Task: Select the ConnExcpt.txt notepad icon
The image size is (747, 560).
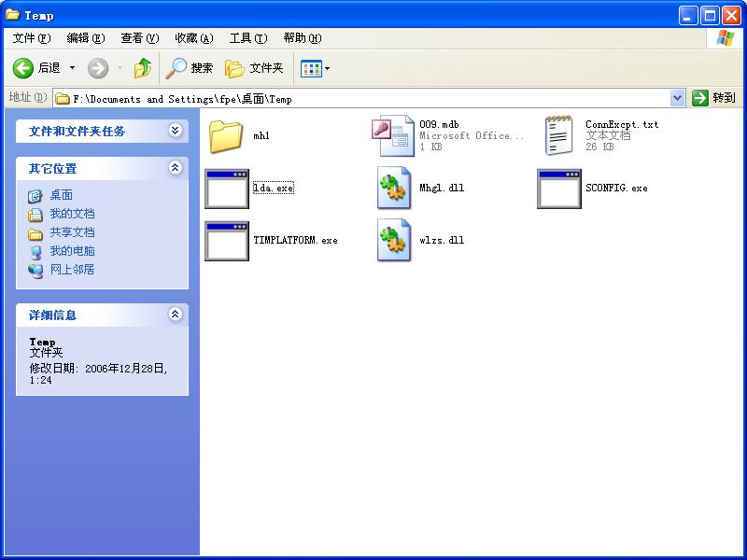Action: coord(558,135)
